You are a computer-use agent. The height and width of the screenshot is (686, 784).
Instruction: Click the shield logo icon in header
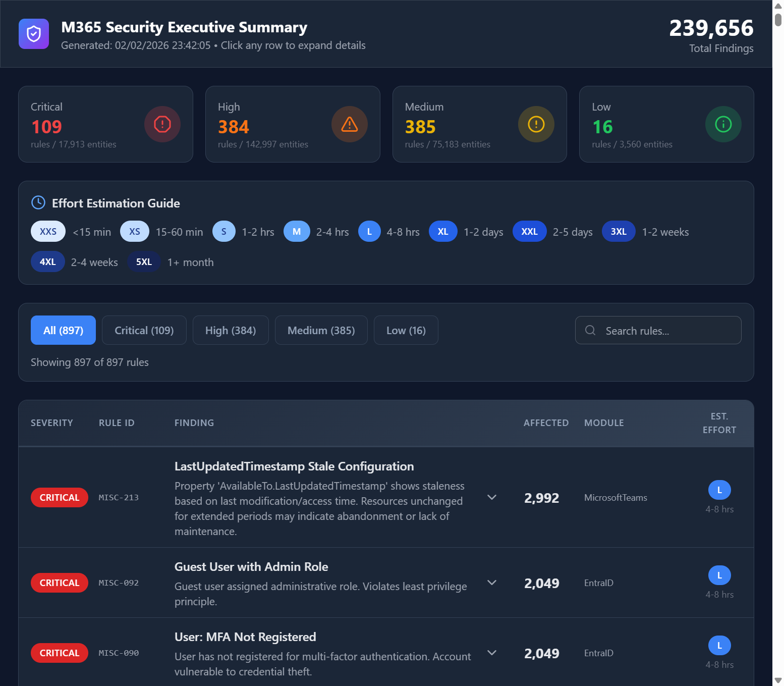34,34
